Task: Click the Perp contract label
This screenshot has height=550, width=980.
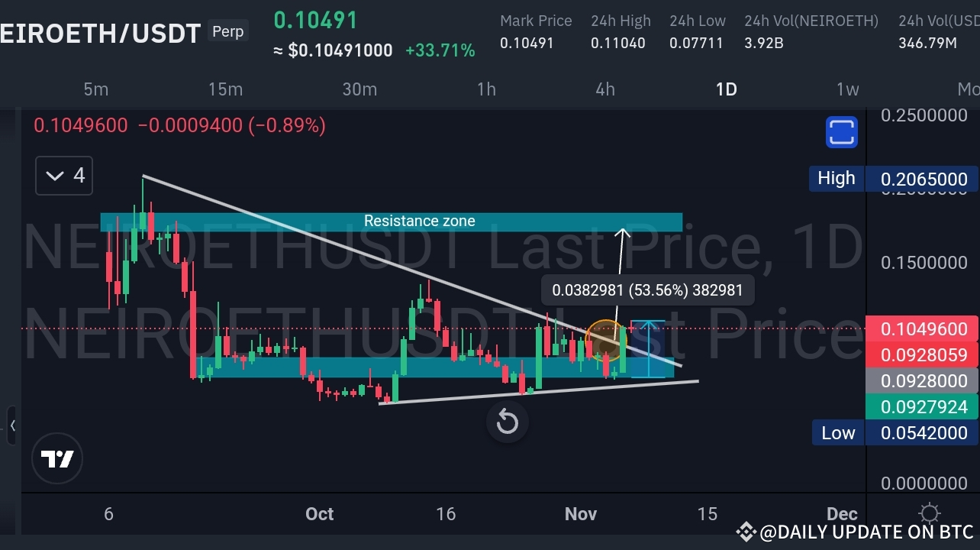Action: pyautogui.click(x=227, y=31)
